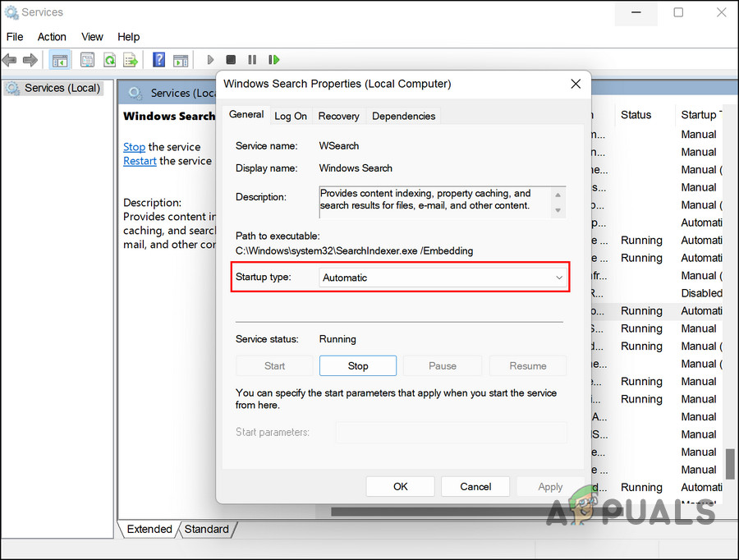This screenshot has width=739, height=560.
Task: Open the Properties toolbar icon
Action: 87,60
